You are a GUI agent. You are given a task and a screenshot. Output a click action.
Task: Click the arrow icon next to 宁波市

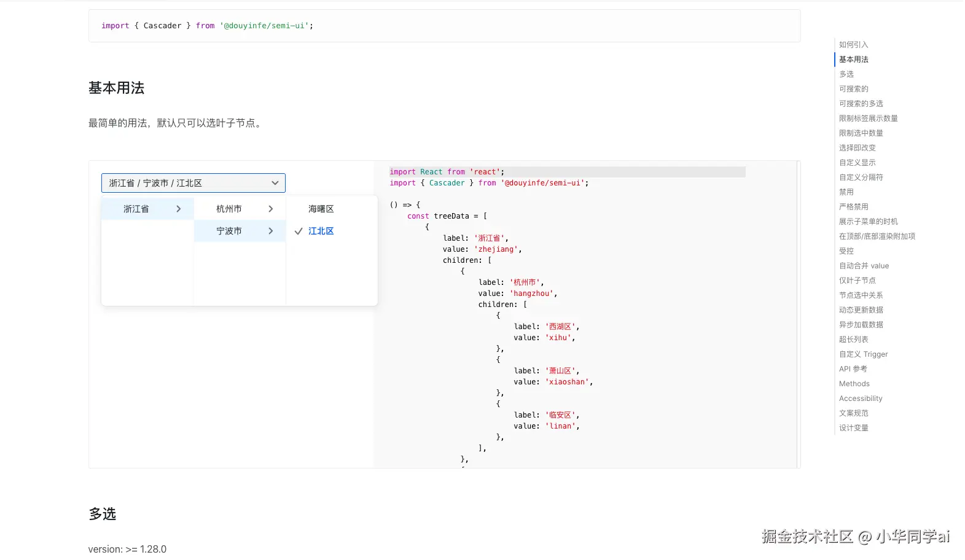pos(271,231)
